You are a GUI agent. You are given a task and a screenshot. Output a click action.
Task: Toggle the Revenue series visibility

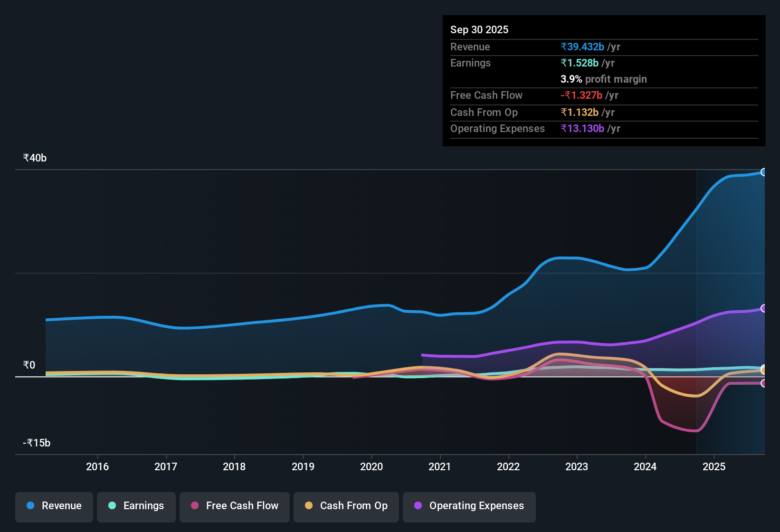pos(54,506)
